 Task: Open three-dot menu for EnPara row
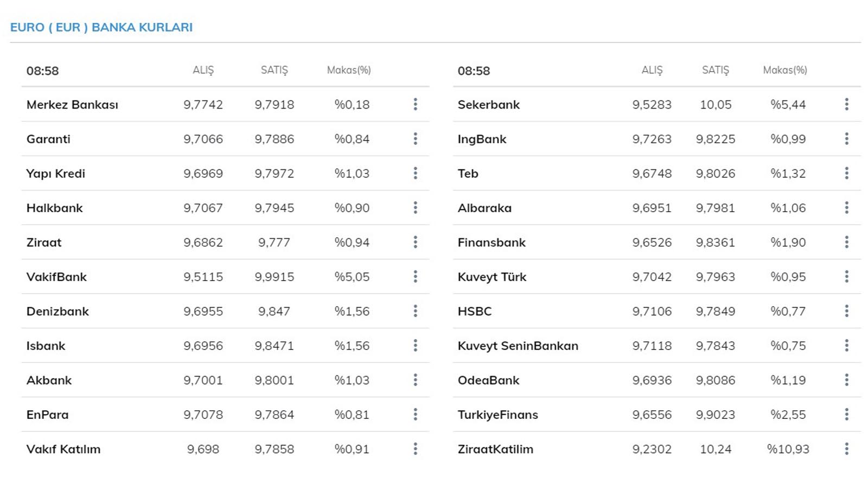(416, 415)
